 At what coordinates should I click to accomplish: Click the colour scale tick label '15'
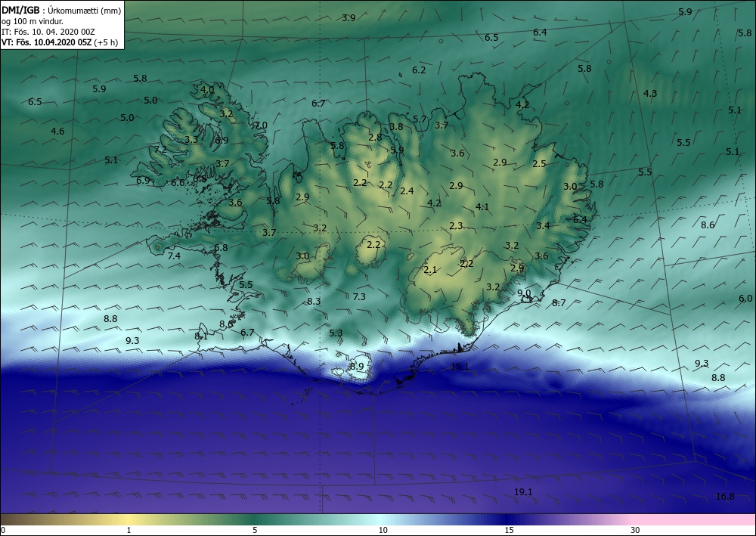509,530
